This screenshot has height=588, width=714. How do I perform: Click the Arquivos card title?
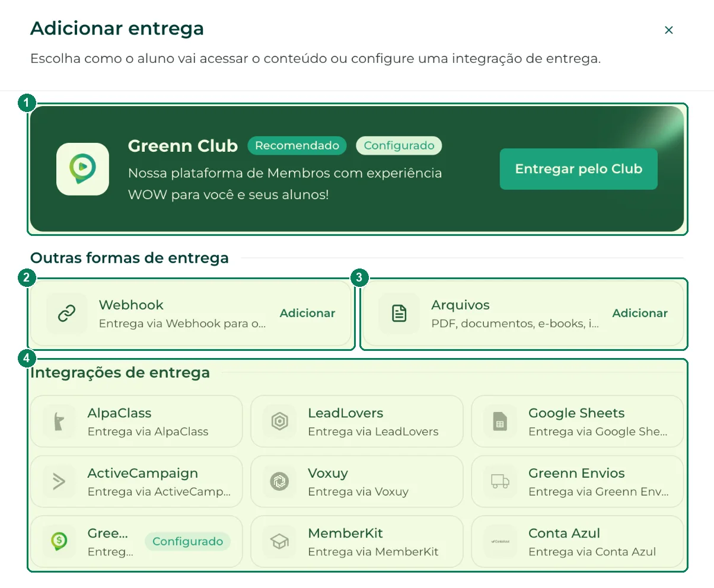click(460, 305)
